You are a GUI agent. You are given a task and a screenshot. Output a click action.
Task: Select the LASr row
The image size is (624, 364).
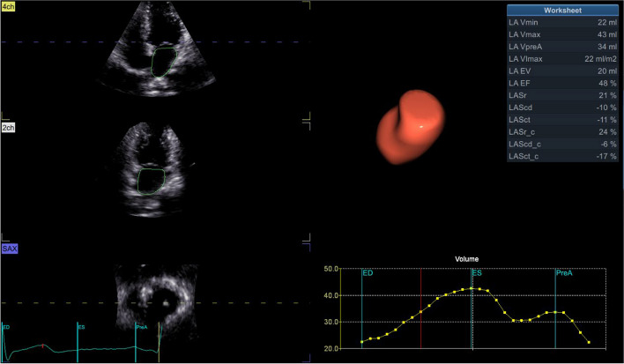[x=562, y=95]
